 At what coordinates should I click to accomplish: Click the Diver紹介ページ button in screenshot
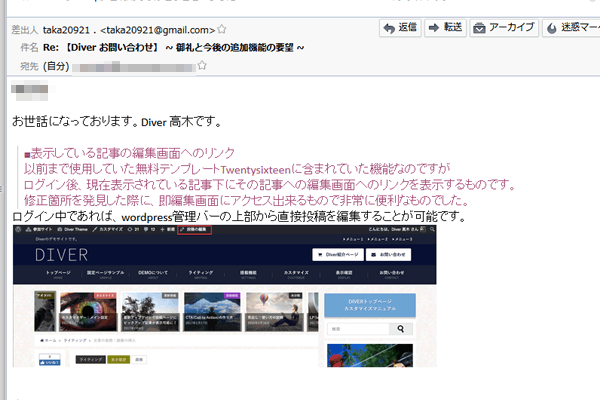(x=338, y=254)
